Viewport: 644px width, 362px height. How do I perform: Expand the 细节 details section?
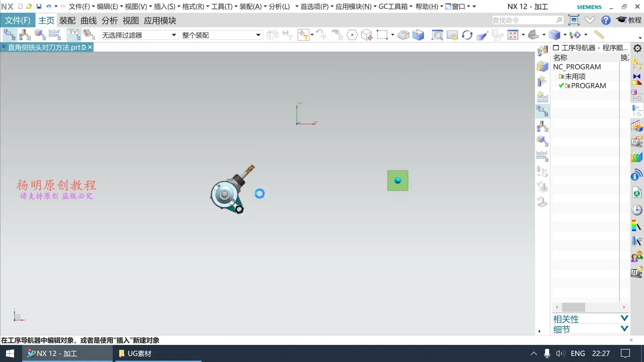[x=624, y=329]
